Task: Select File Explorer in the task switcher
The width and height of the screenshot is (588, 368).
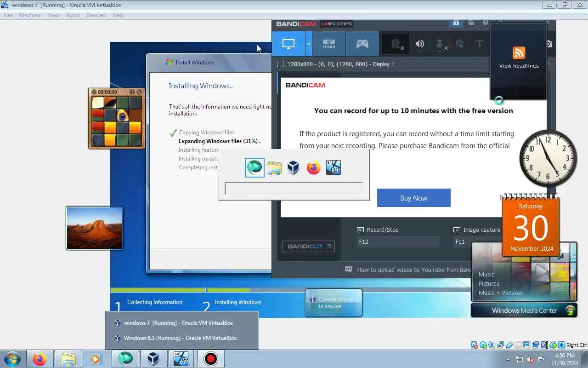Action: click(274, 167)
